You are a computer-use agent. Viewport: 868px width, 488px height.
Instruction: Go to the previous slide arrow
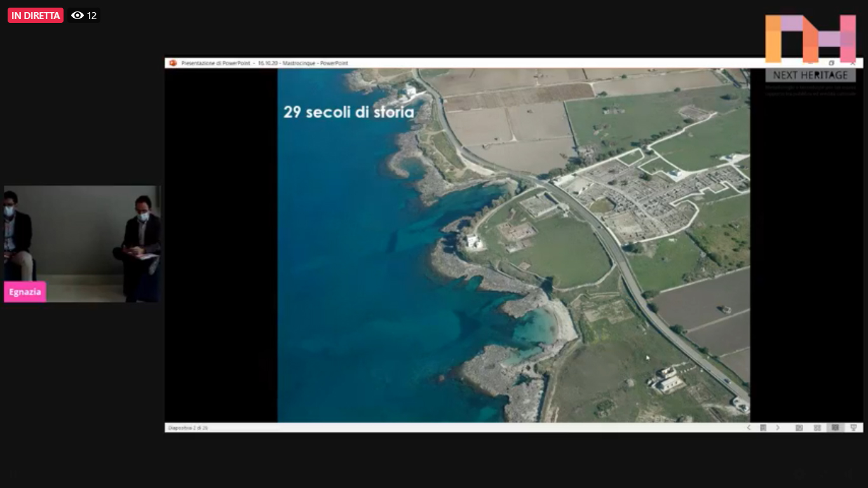pyautogui.click(x=749, y=428)
